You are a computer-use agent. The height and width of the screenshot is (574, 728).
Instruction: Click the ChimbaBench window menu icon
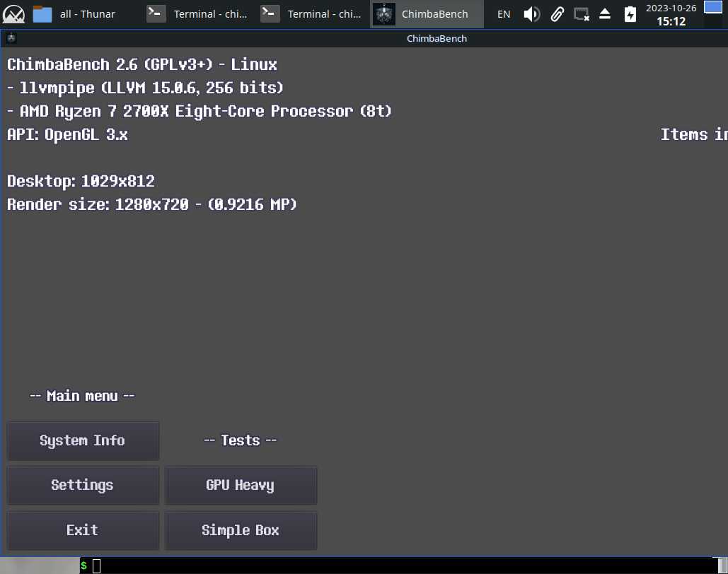[11, 38]
